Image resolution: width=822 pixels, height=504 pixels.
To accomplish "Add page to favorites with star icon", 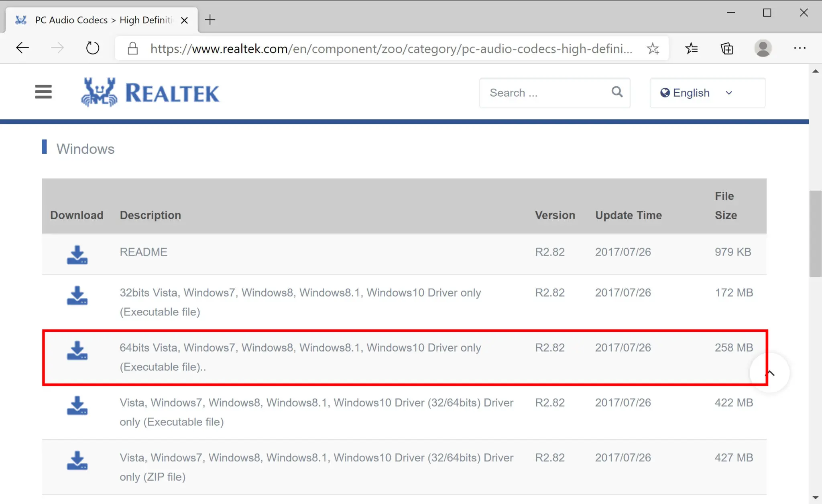I will 653,48.
